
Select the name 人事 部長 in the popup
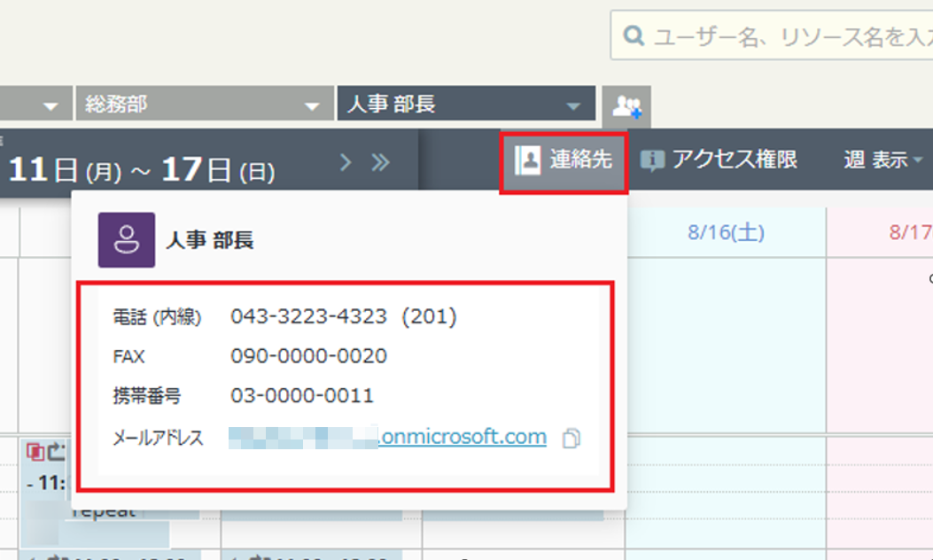(210, 240)
